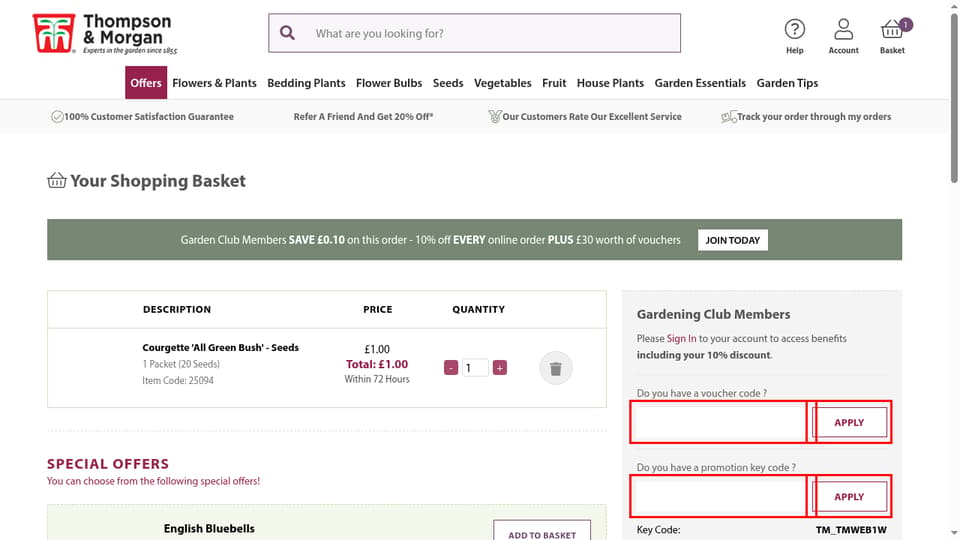Click the quantity input field
The width and height of the screenshot is (960, 540).
point(475,368)
